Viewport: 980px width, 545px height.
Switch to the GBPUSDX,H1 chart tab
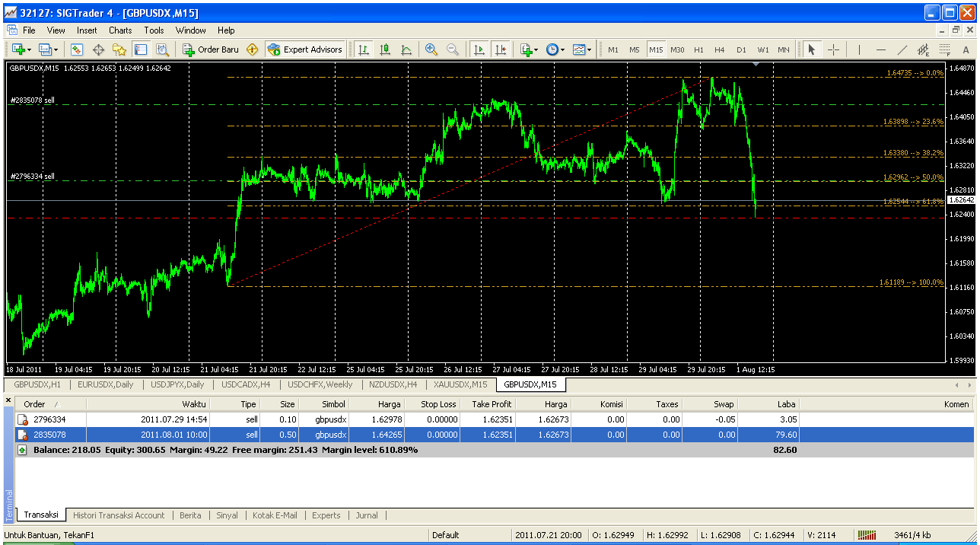(37, 384)
